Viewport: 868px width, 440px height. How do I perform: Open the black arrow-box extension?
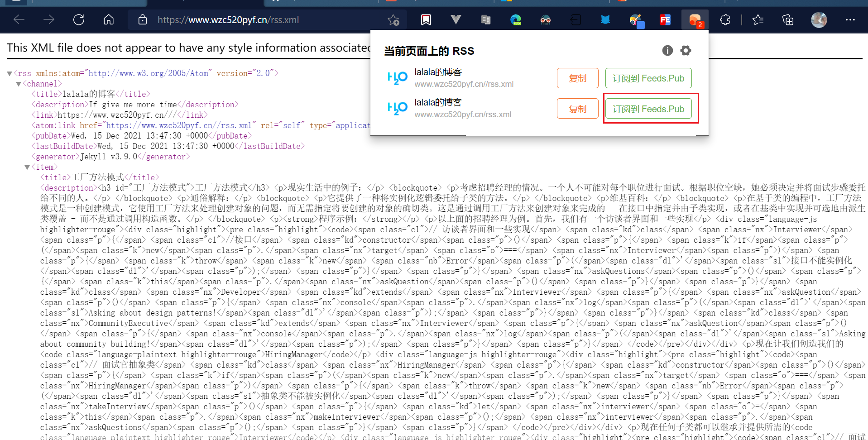pos(575,20)
